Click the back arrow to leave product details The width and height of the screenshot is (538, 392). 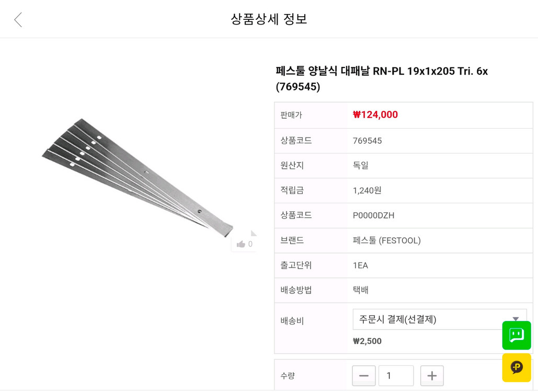pos(17,19)
